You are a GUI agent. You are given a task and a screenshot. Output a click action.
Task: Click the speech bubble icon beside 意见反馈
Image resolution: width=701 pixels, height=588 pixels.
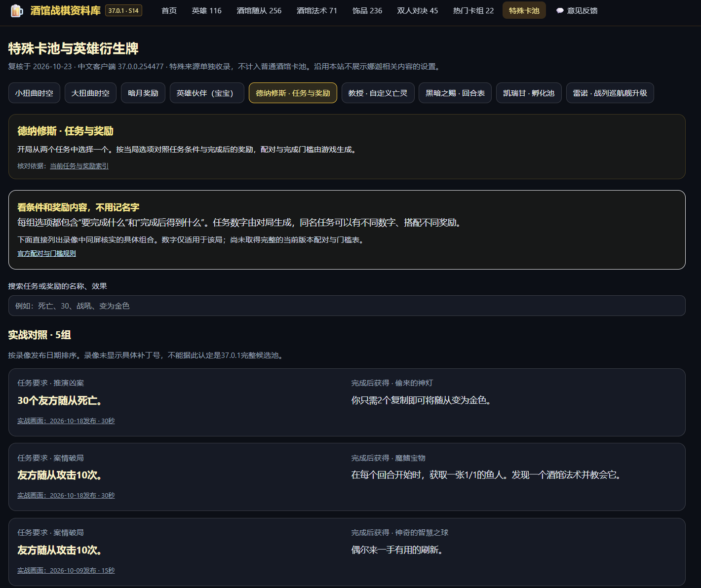pos(560,10)
